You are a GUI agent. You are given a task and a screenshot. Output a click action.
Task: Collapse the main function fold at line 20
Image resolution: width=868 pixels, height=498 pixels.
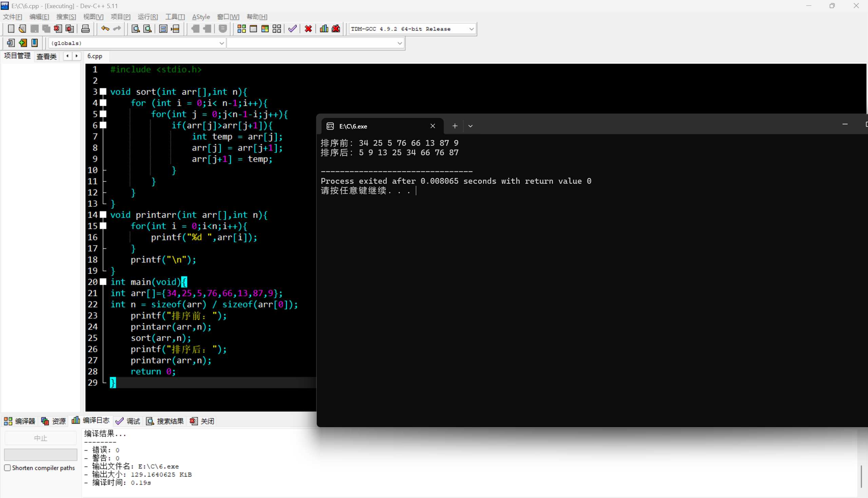click(103, 282)
